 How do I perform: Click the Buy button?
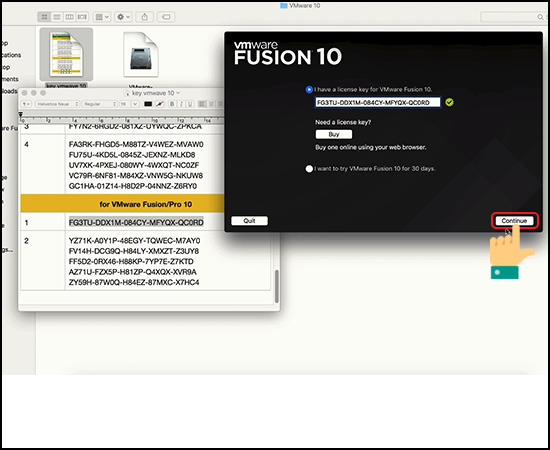click(x=334, y=134)
